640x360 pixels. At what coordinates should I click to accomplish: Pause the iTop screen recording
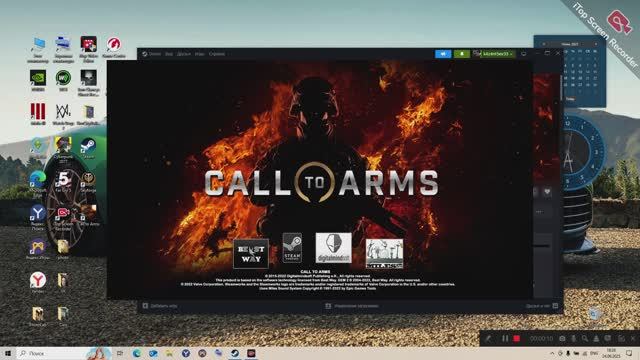505,339
